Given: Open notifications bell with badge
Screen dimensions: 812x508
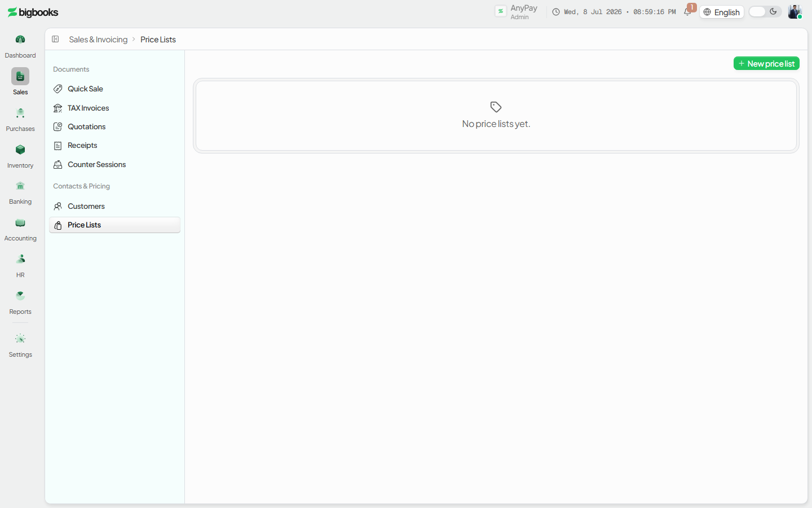Looking at the screenshot, I should point(688,11).
